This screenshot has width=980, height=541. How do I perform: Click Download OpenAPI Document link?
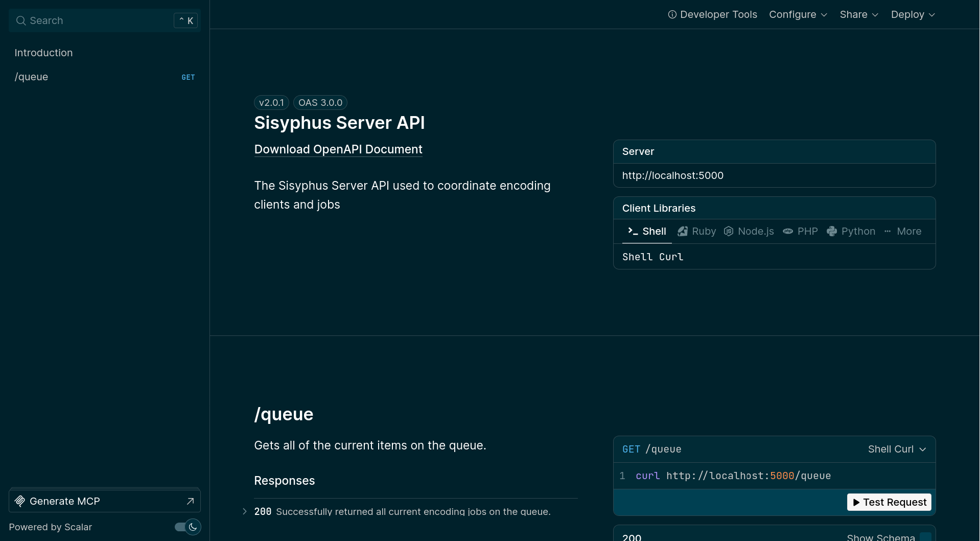(338, 149)
